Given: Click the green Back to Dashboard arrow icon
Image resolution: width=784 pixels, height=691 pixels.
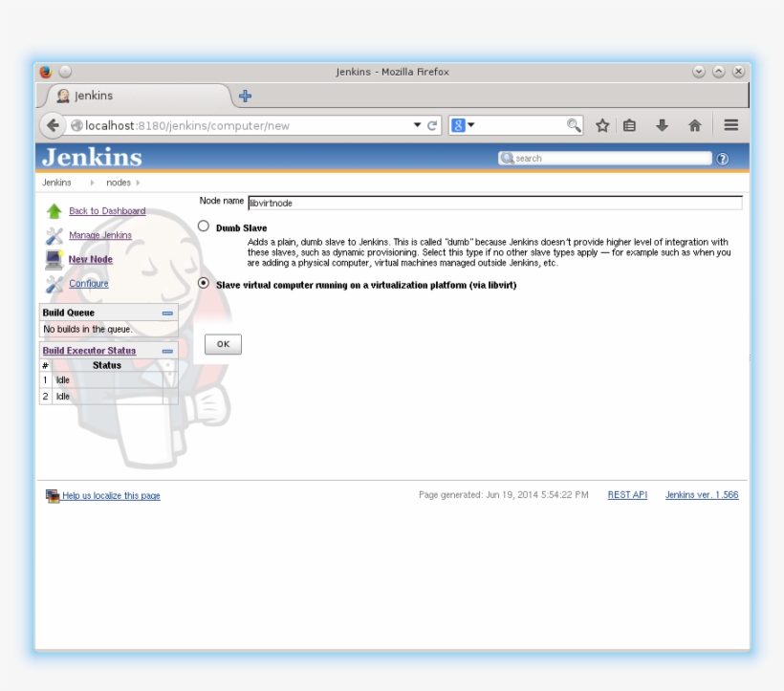Looking at the screenshot, I should coord(54,211).
